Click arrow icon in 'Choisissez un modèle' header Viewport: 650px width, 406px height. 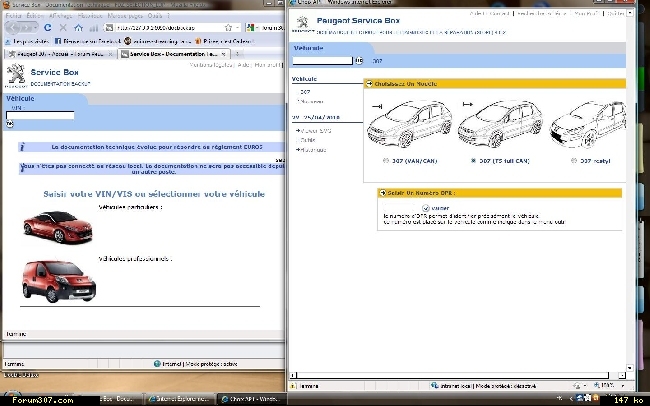pos(369,84)
